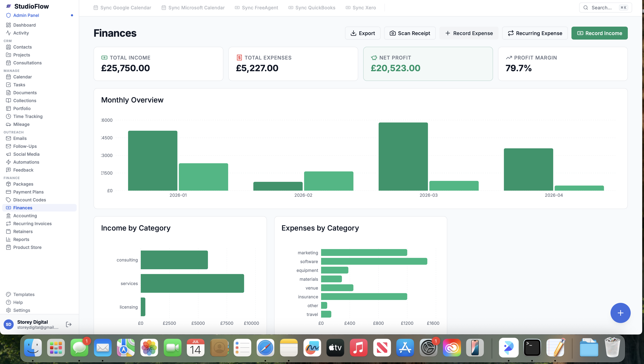The width and height of the screenshot is (644, 364).
Task: Click Sync QuickBooks
Action: point(312,8)
